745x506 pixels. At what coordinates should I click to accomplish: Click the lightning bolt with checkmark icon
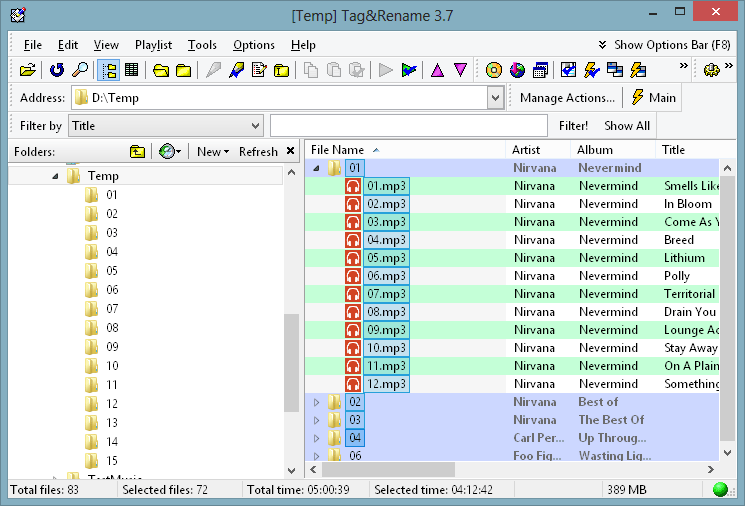pos(592,70)
